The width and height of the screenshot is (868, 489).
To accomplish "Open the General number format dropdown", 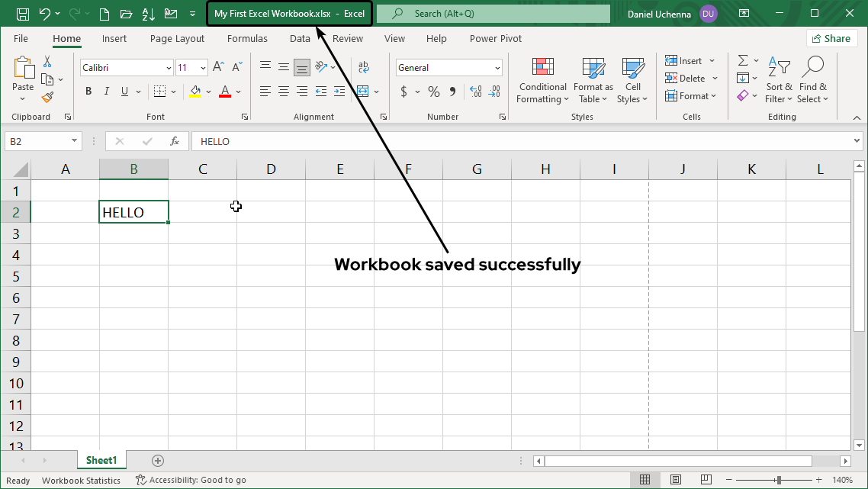I will pyautogui.click(x=497, y=67).
